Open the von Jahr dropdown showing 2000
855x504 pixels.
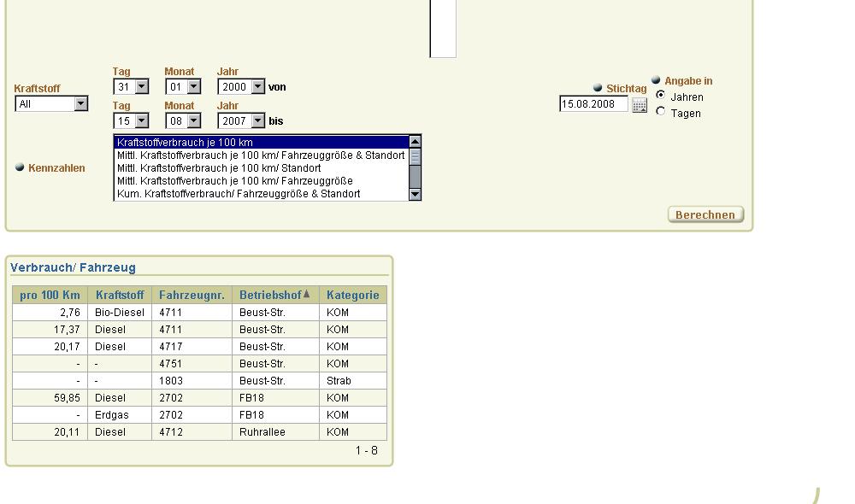241,86
